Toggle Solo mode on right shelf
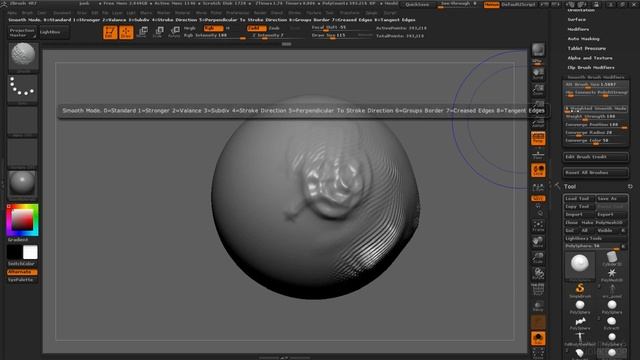 [538, 338]
